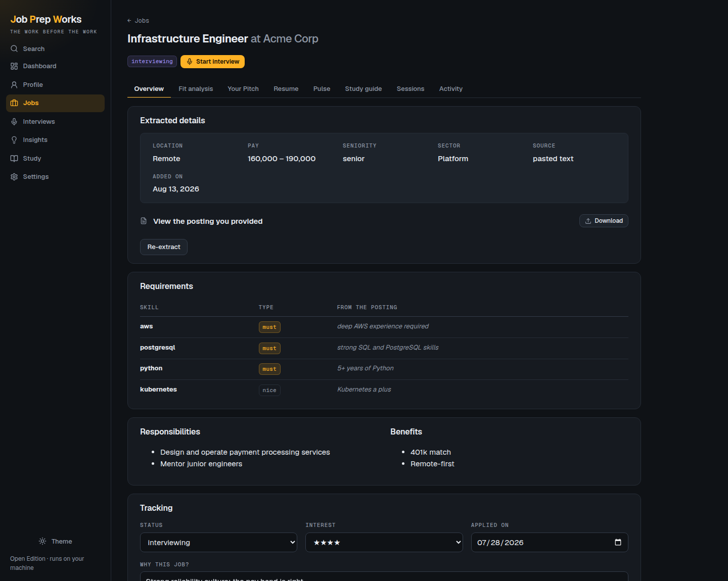The height and width of the screenshot is (581, 728).
Task: Open Profile in the sidebar
Action: click(55, 85)
